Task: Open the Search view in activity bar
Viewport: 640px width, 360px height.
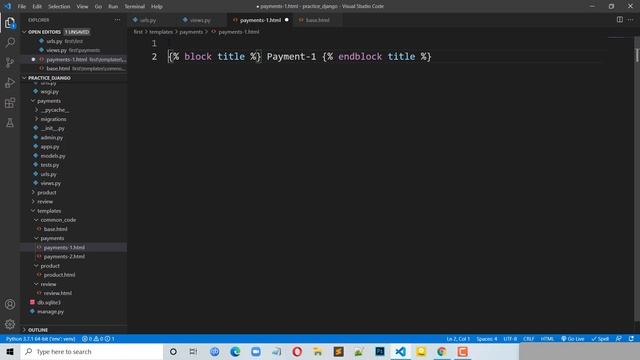Action: pyautogui.click(x=10, y=42)
